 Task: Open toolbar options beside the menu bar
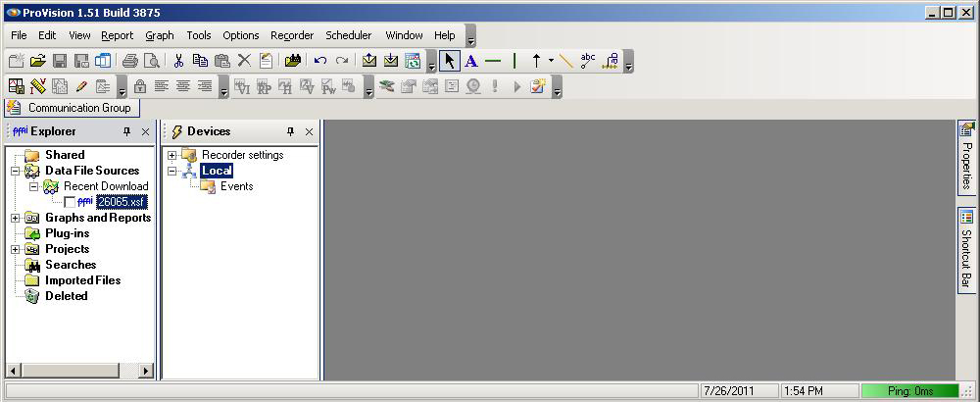[x=470, y=35]
